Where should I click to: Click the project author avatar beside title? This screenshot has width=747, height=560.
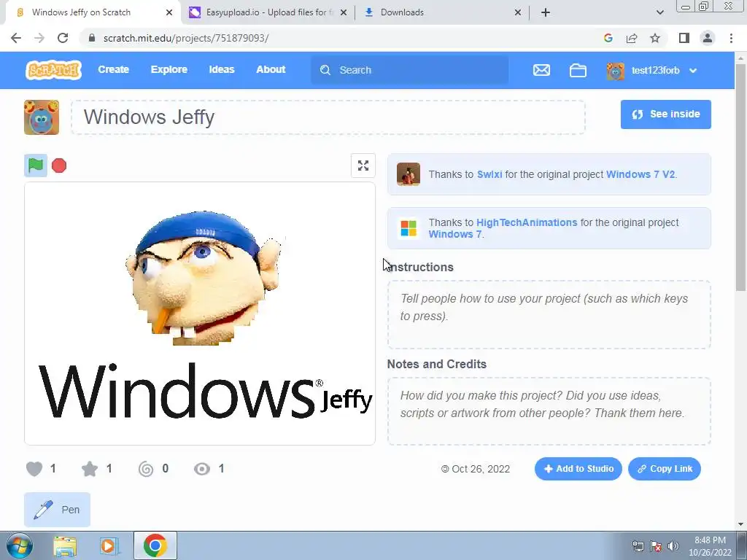(x=42, y=117)
